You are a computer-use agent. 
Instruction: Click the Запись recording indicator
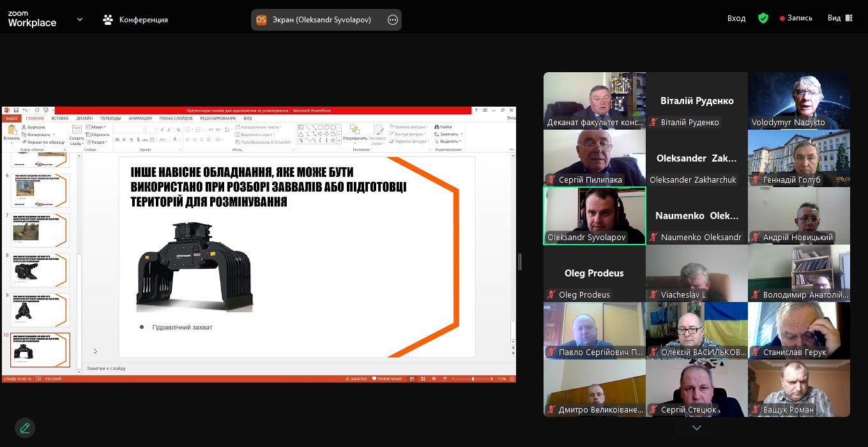click(796, 19)
